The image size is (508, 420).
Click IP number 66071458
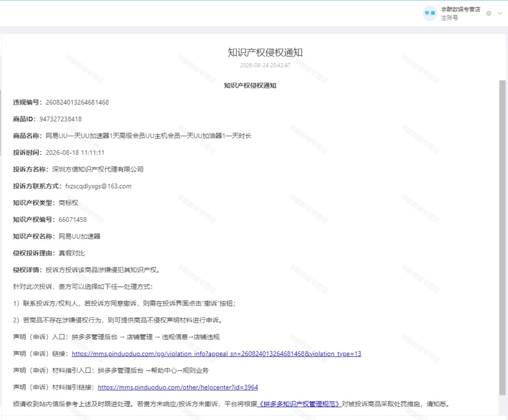[x=73, y=220]
